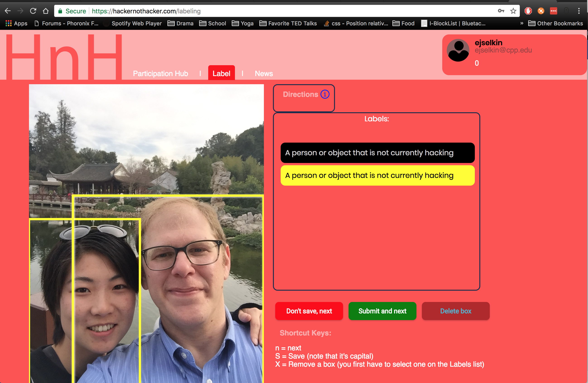Go back with the browser arrow
Image resolution: width=588 pixels, height=383 pixels.
[8, 11]
